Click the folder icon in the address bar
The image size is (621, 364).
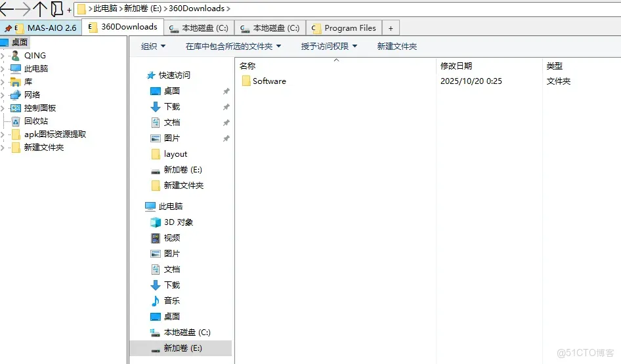point(81,9)
